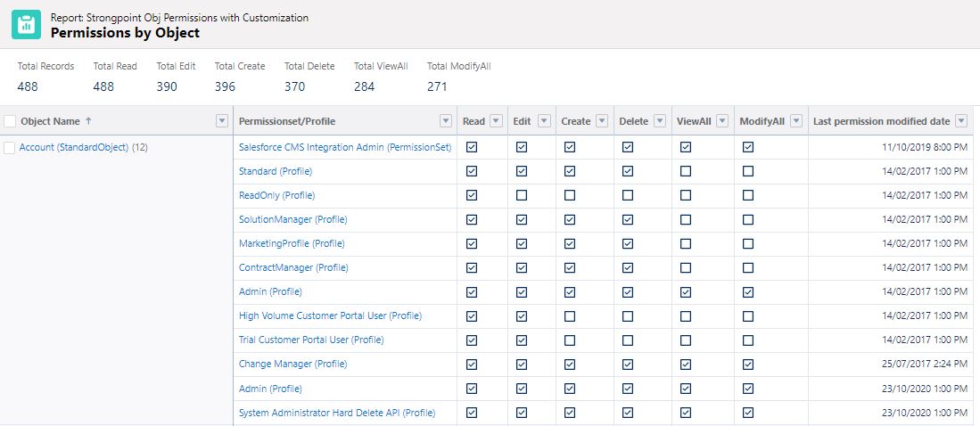Click Total Create value 396
Screen dimensions: 980x426
[225, 86]
